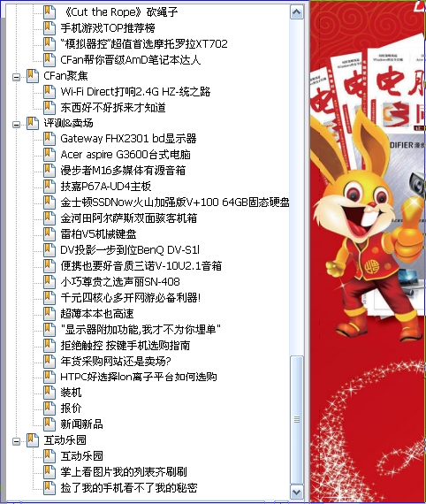Jump to 新闻新品 bookmark
This screenshot has height=504, width=426.
[81, 424]
